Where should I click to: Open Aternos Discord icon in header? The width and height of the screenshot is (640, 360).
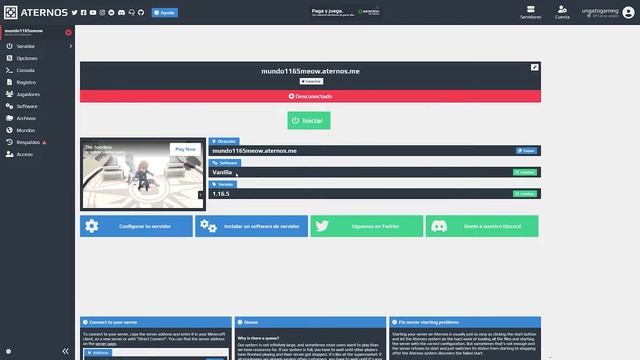tap(121, 13)
